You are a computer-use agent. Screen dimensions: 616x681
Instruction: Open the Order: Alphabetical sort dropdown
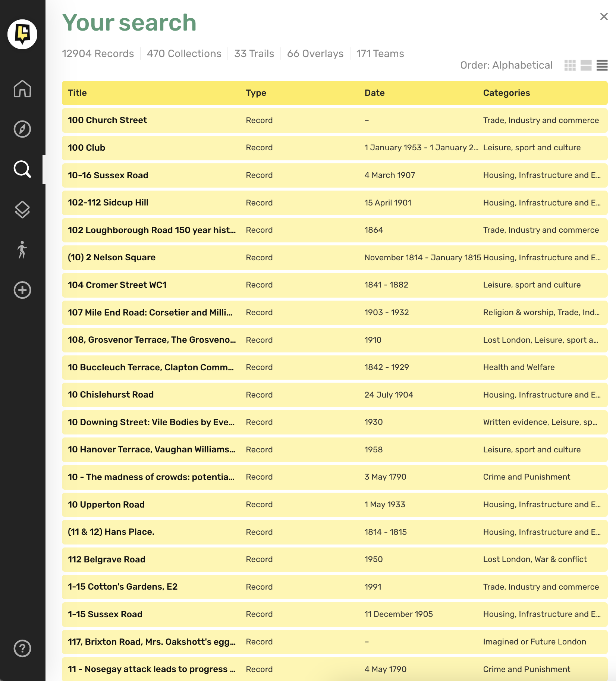pyautogui.click(x=506, y=65)
